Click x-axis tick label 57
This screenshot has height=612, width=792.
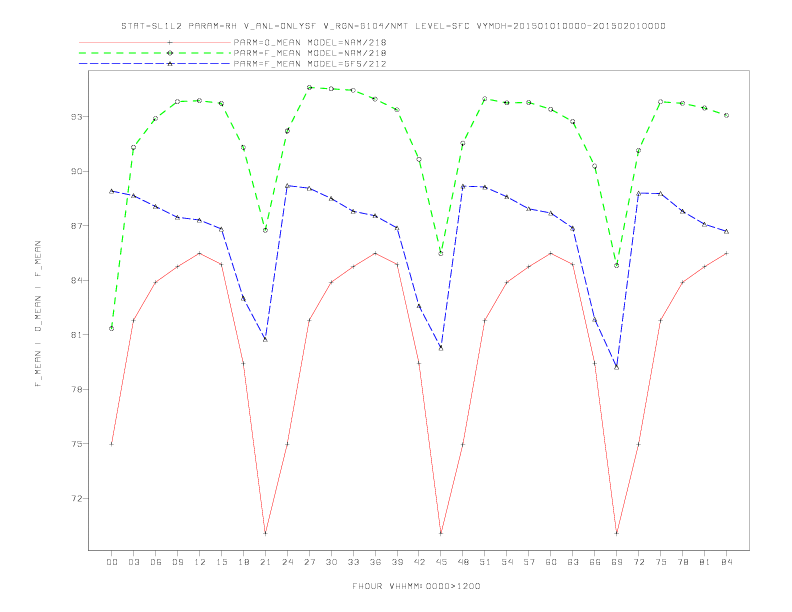pyautogui.click(x=529, y=562)
